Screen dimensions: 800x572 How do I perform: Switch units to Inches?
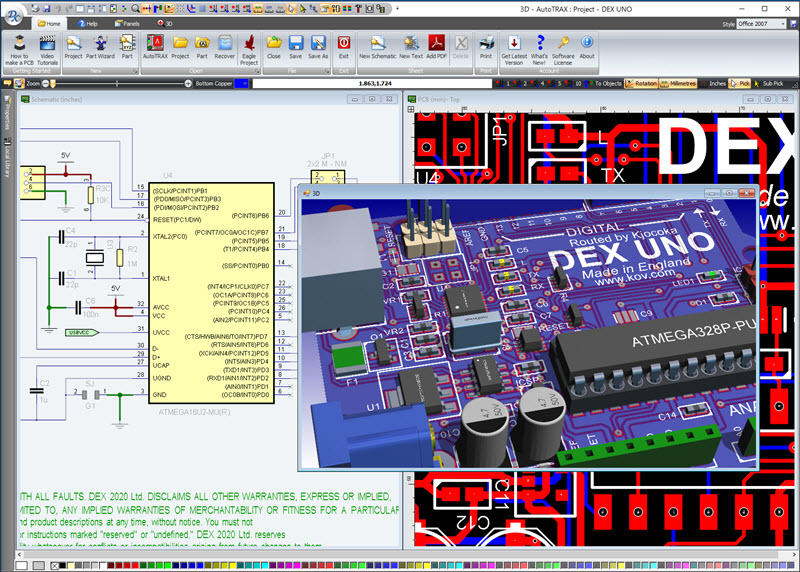pos(713,84)
